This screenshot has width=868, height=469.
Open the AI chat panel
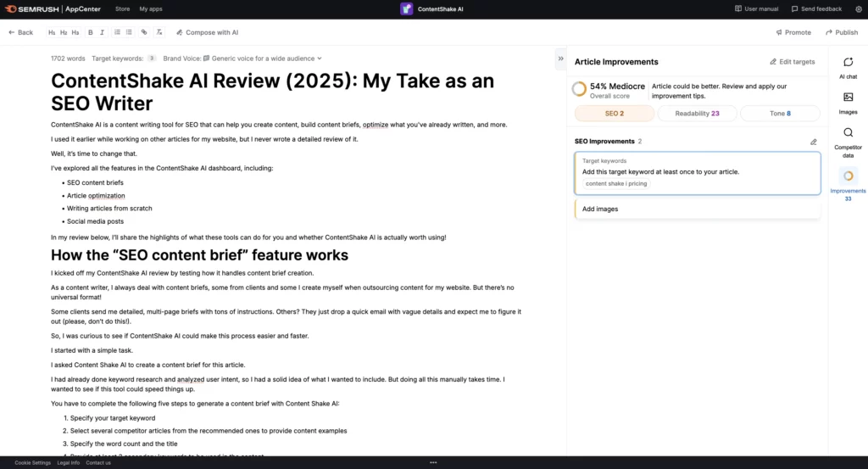pos(848,68)
